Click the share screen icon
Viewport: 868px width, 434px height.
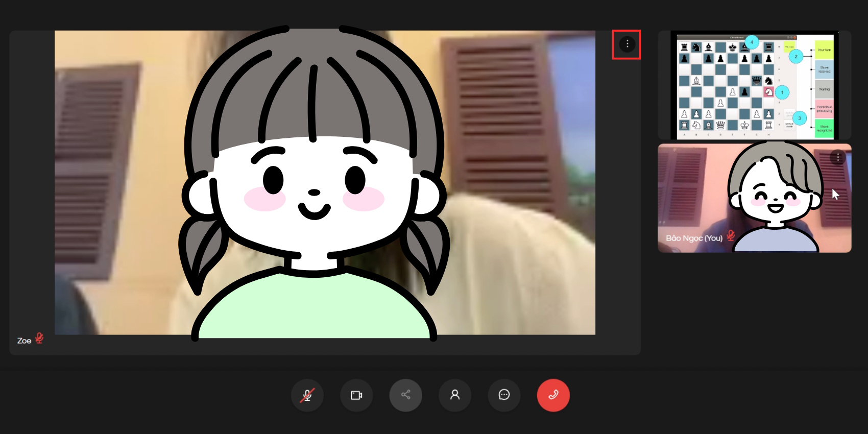coord(405,395)
